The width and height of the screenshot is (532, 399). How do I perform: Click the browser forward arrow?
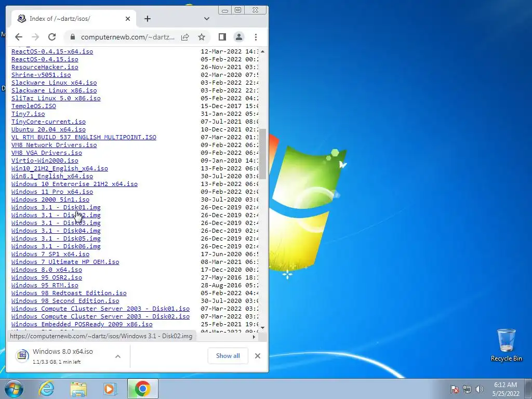click(x=35, y=37)
